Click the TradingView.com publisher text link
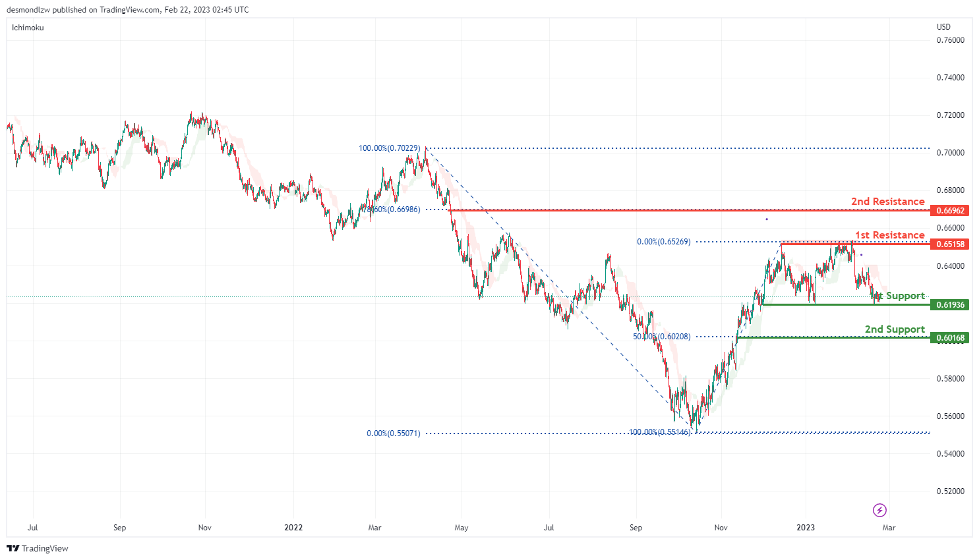 point(130,10)
